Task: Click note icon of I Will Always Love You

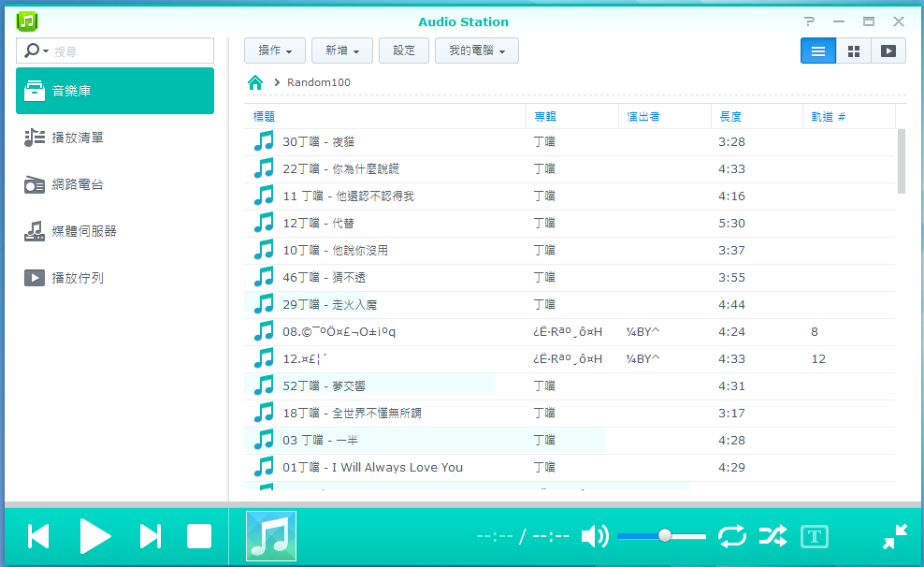Action: coord(264,467)
